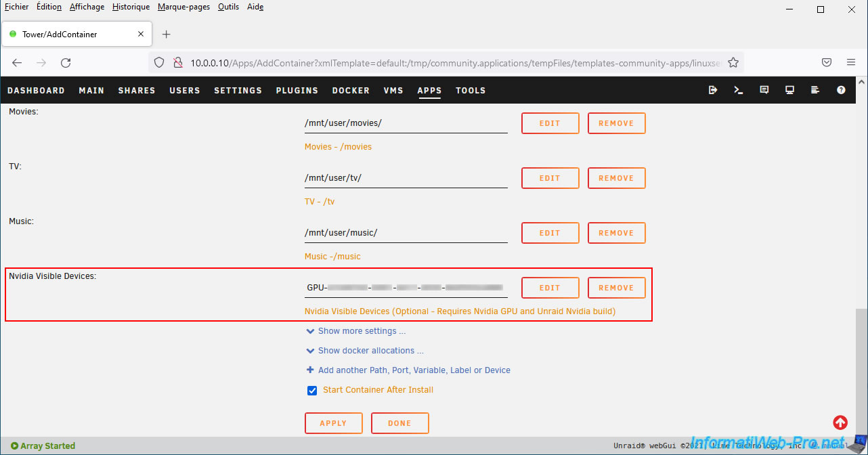Toggle Start Container After Install checkbox
The image size is (868, 455).
(312, 391)
